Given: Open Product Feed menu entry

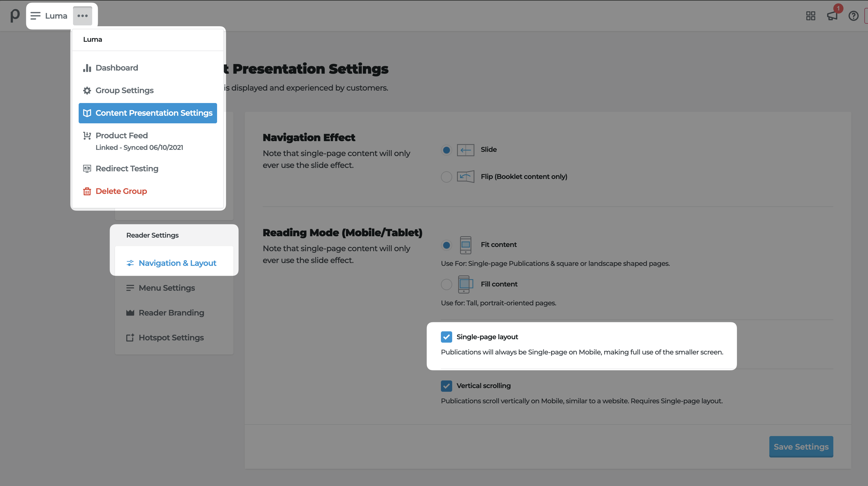Looking at the screenshot, I should [122, 135].
